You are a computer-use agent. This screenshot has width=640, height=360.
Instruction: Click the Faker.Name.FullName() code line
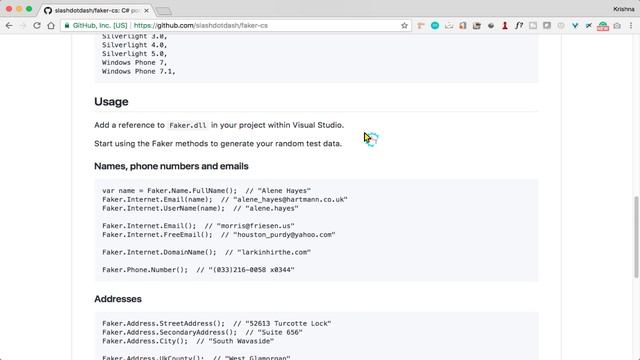[206, 191]
